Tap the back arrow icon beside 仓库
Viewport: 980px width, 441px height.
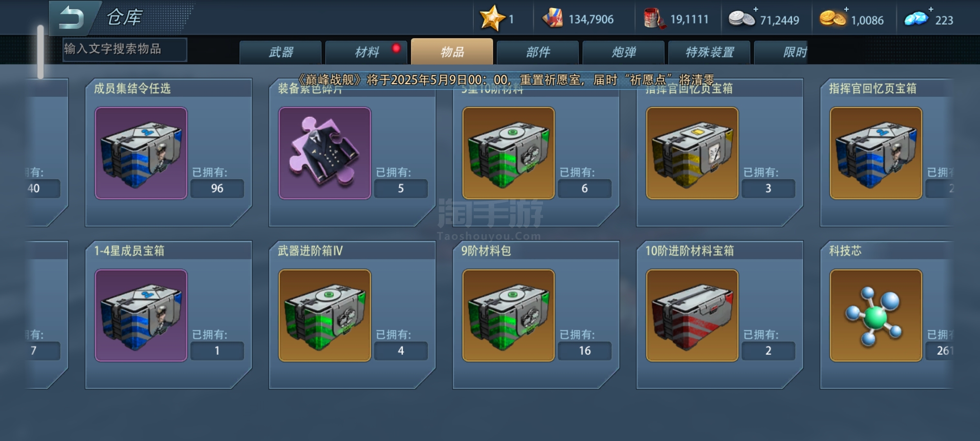[71, 18]
